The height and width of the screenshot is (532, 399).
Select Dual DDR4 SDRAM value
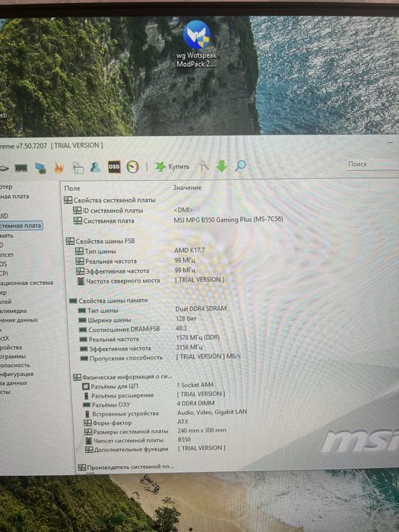click(201, 309)
